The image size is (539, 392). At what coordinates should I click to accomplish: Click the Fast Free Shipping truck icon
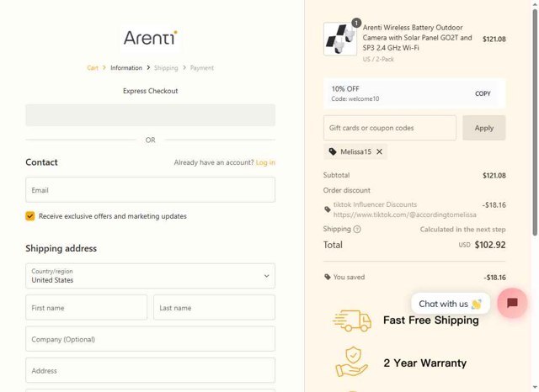pyautogui.click(x=352, y=320)
